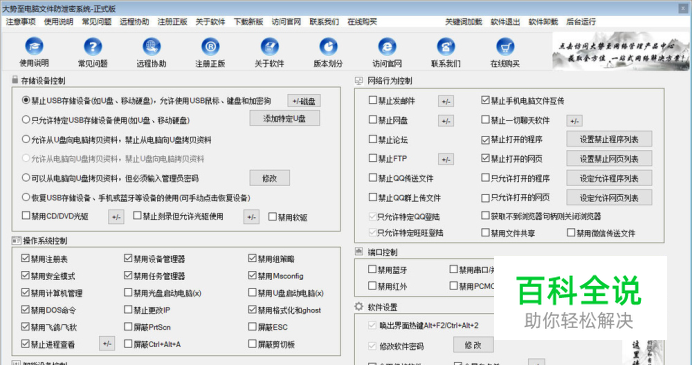Click +/- button beside 禁止进程查看

pyautogui.click(x=107, y=344)
